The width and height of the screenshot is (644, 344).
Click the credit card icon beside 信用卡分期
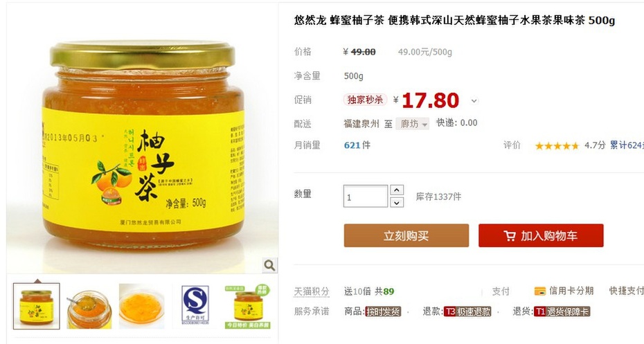click(539, 291)
